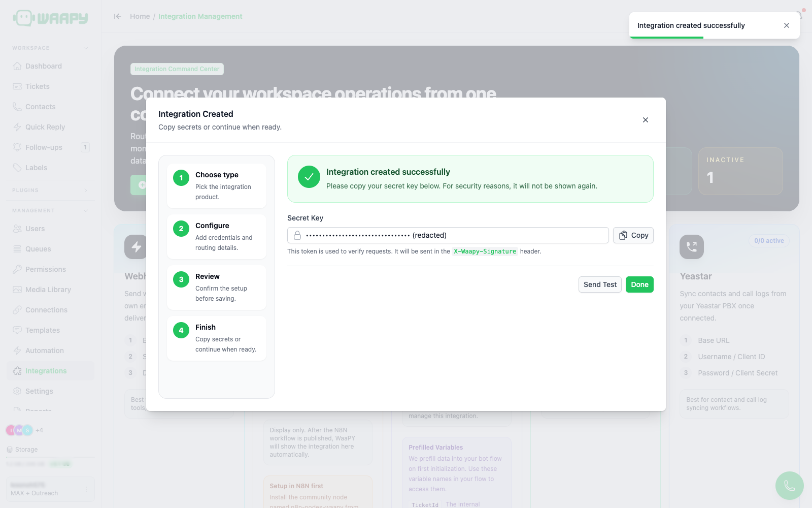The image size is (812, 508).
Task: Click the Permissions key icon
Action: pyautogui.click(x=17, y=269)
